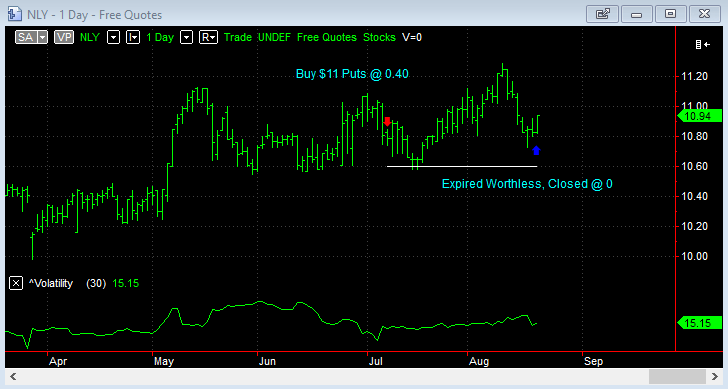
Task: Click the right arrow of the horizontal scrollbar
Action: click(x=715, y=376)
